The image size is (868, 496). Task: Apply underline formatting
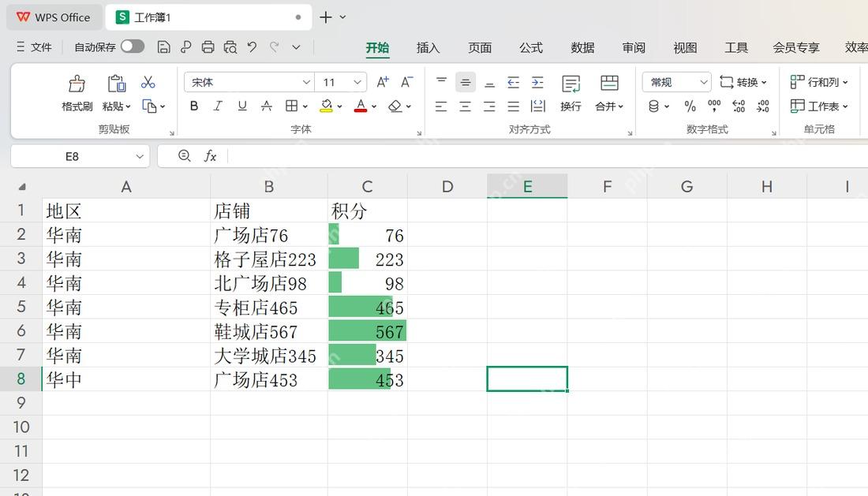(x=242, y=106)
